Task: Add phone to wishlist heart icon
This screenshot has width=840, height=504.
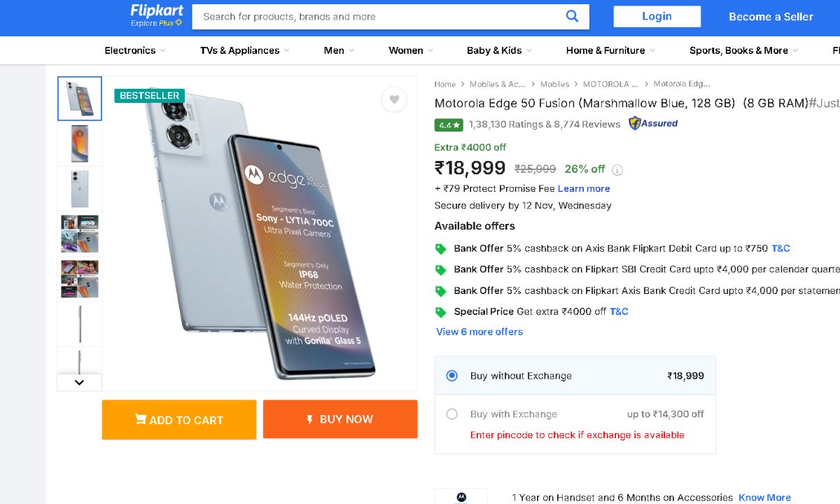Action: 394,99
